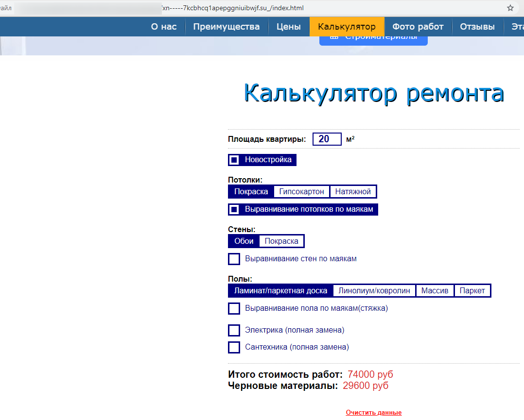This screenshot has width=524, height=420.
Task: Open the О нас menu item
Action: 164,27
